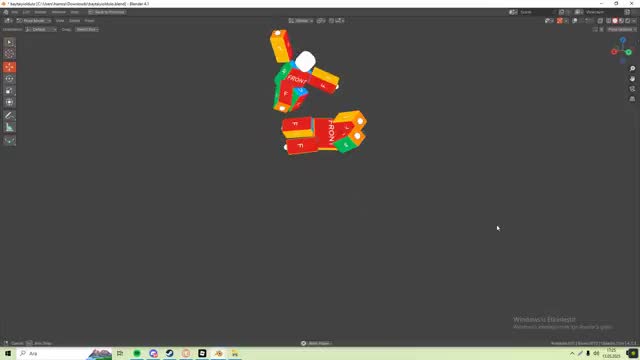Select the Annotate pencil tool
The height and width of the screenshot is (360, 640).
click(9, 116)
